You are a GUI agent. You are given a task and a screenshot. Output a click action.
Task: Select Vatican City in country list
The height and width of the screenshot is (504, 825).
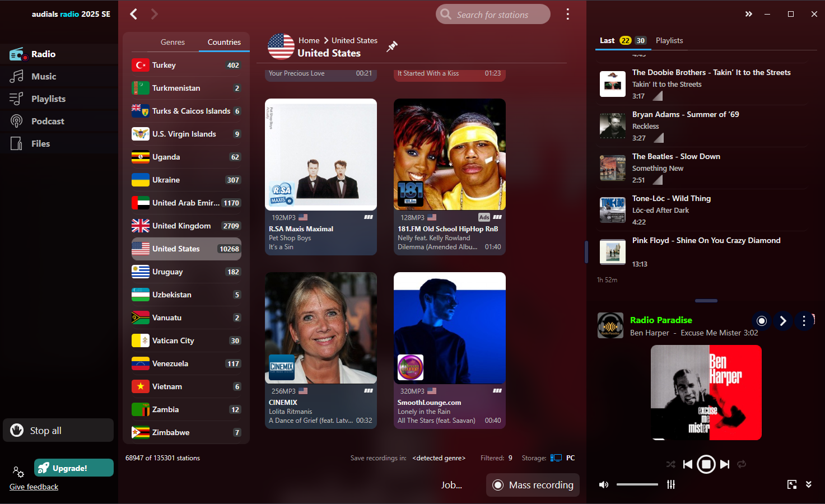coord(187,340)
